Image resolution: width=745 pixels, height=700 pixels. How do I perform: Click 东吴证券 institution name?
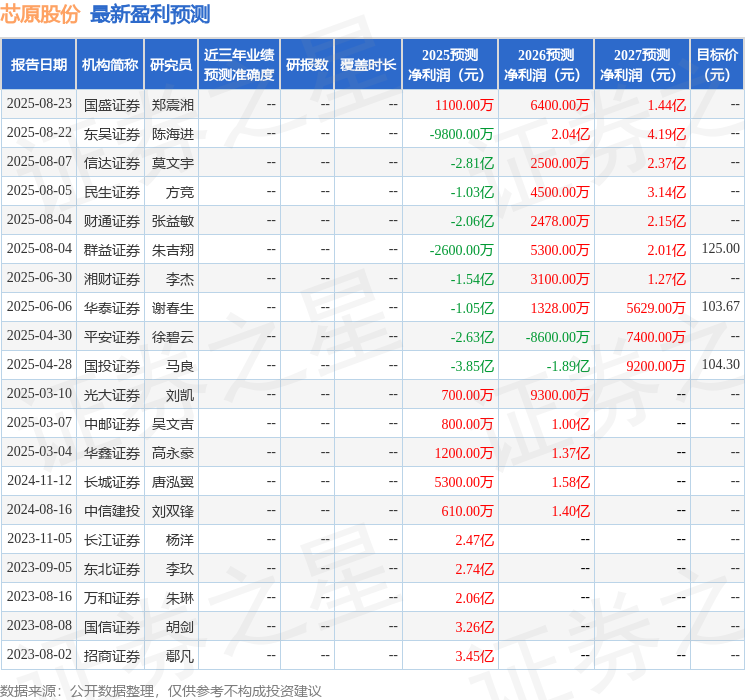pyautogui.click(x=112, y=134)
